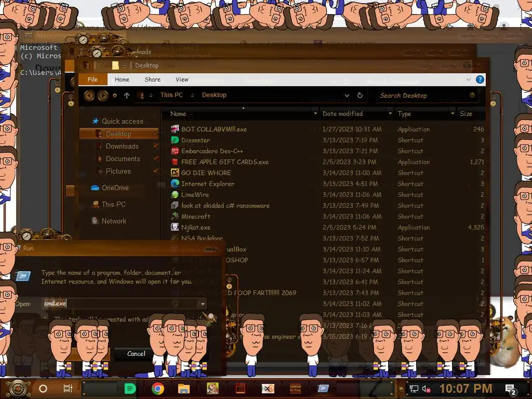532x399 pixels.
Task: Open the HxD hex editor on the taskbar
Action: point(268,389)
